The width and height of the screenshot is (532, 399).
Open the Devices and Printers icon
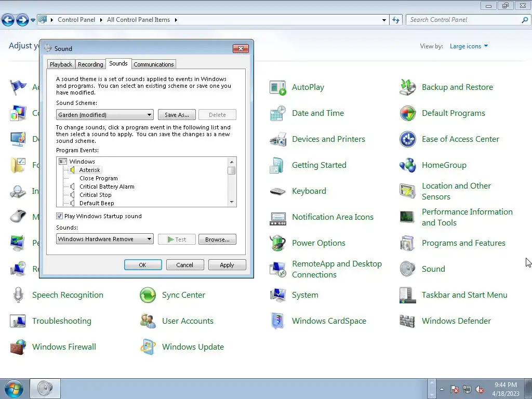(278, 139)
